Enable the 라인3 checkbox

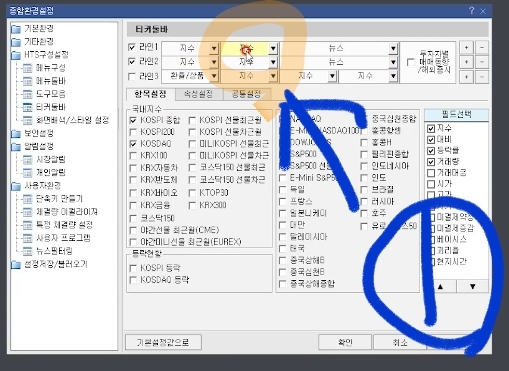pyautogui.click(x=132, y=77)
